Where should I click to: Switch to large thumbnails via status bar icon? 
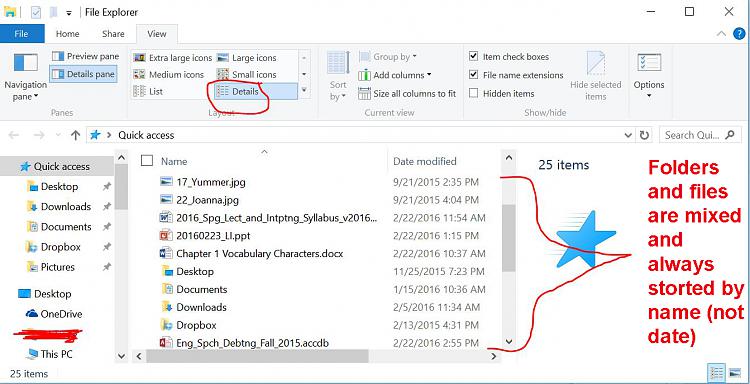pyautogui.click(x=734, y=373)
